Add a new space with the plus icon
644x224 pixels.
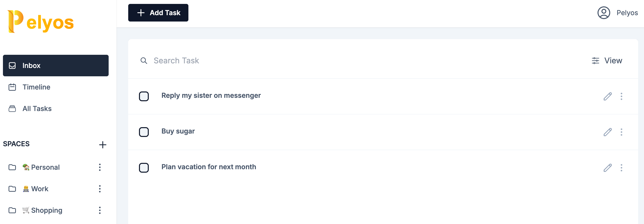103,145
